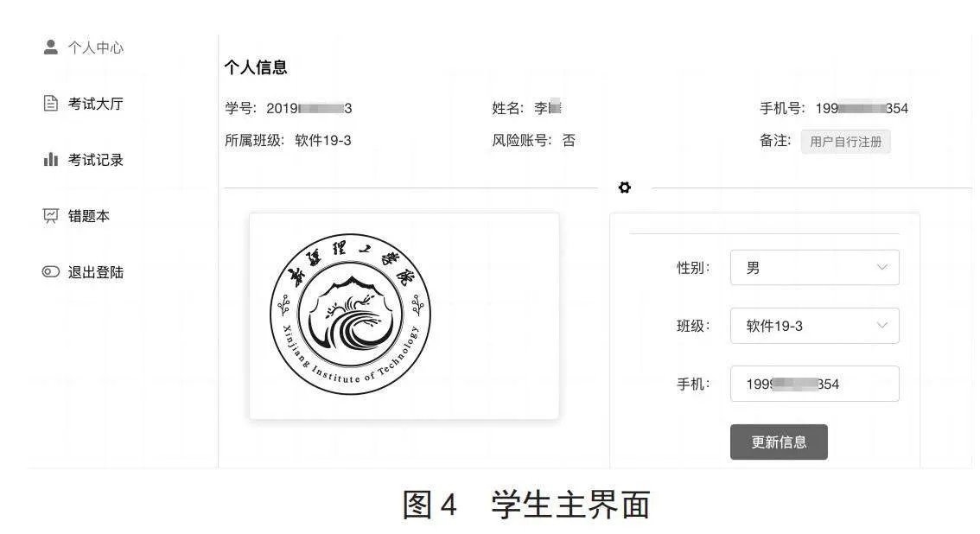Expand the 班级 dropdown showing 软件19-3
The image size is (980, 534).
(x=814, y=326)
